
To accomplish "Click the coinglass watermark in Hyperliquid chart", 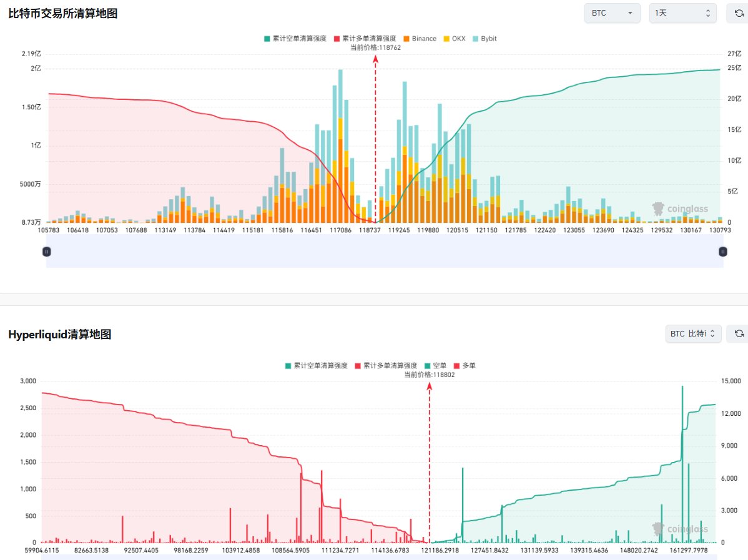I will point(681,529).
